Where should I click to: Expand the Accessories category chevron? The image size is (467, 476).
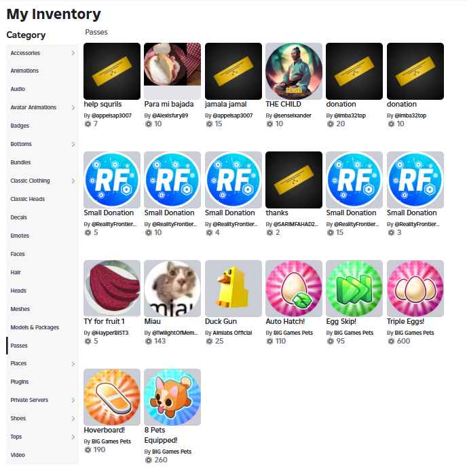coord(73,53)
